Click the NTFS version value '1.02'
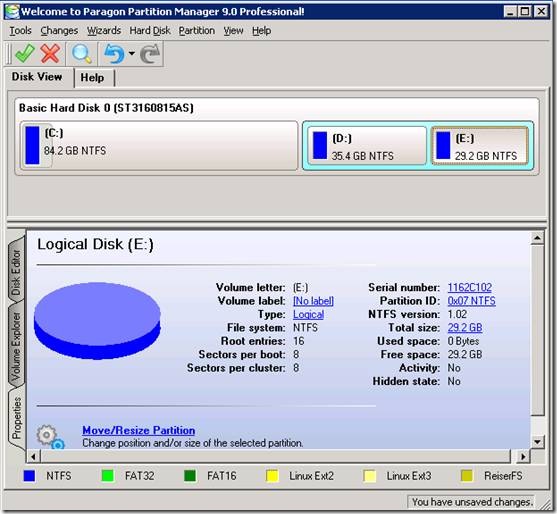Screen dimensions: 557x514 [457, 314]
